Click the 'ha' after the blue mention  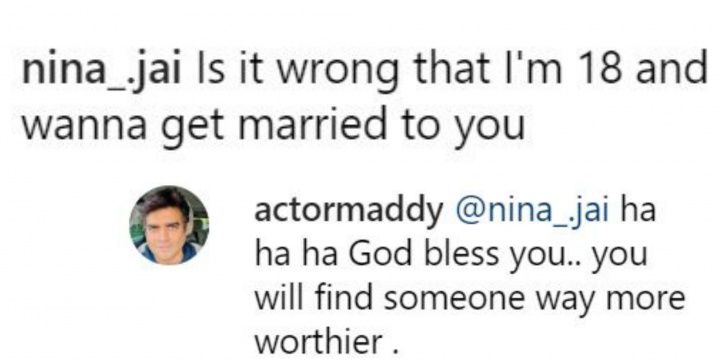[x=638, y=212]
